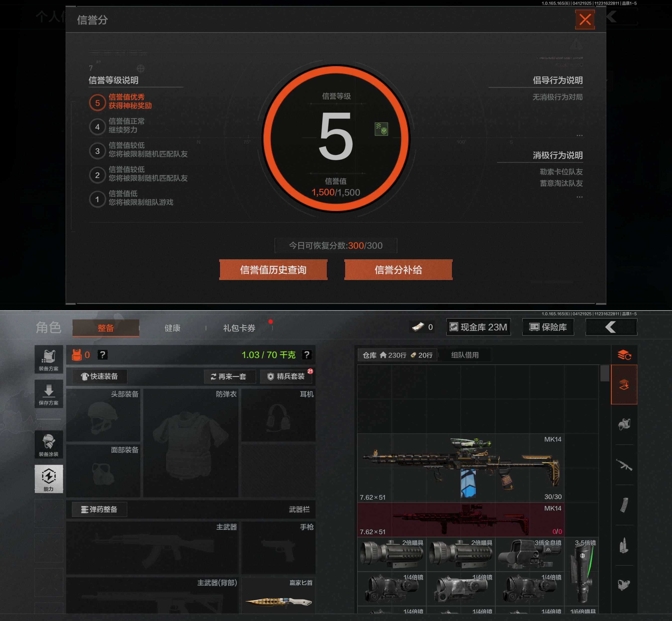Viewport: 672px width, 621px height.
Task: Open the 装备涂装 skins icon
Action: [x=49, y=445]
